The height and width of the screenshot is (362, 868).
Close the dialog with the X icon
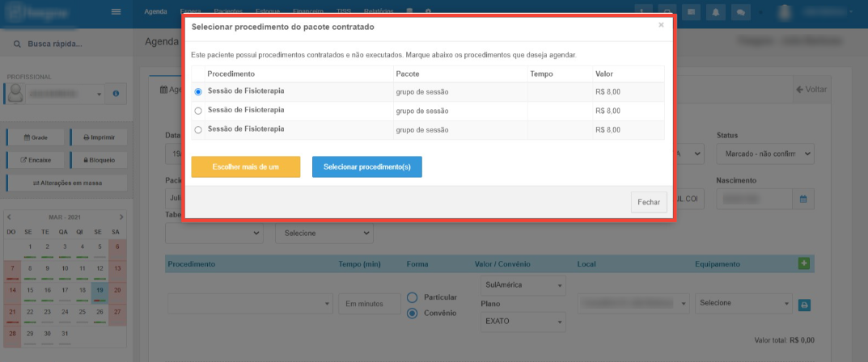coord(661,25)
